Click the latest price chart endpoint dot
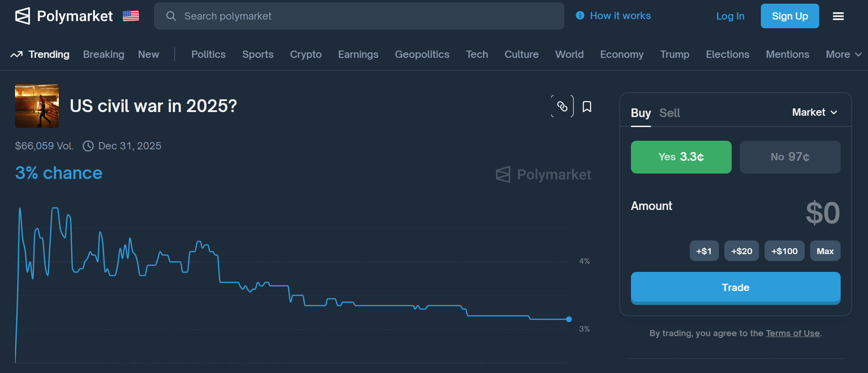 [569, 319]
